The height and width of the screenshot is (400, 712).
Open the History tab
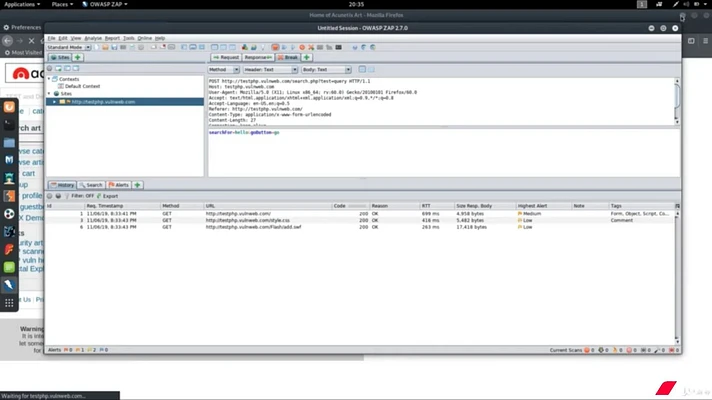tap(62, 185)
